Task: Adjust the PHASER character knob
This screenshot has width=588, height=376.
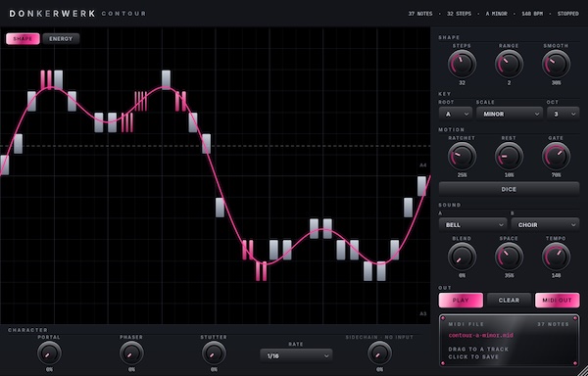Action: coord(131,353)
